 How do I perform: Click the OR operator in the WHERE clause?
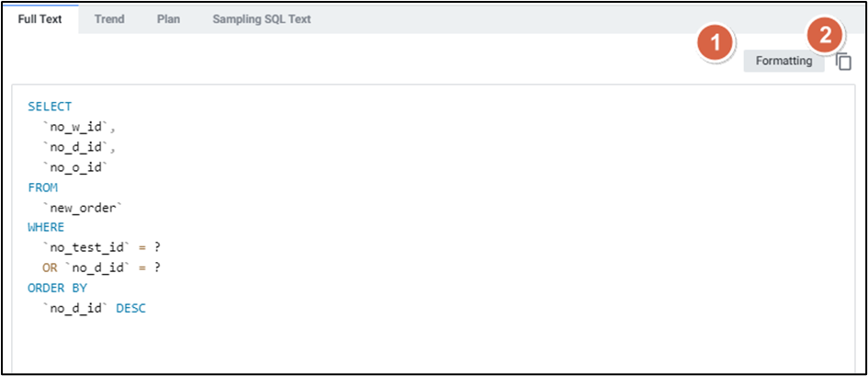coord(50,268)
